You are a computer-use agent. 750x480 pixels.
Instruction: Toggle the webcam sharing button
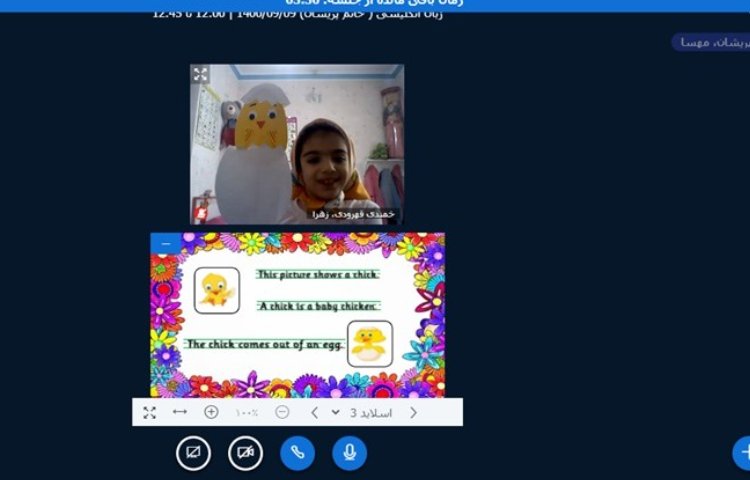[x=245, y=453]
